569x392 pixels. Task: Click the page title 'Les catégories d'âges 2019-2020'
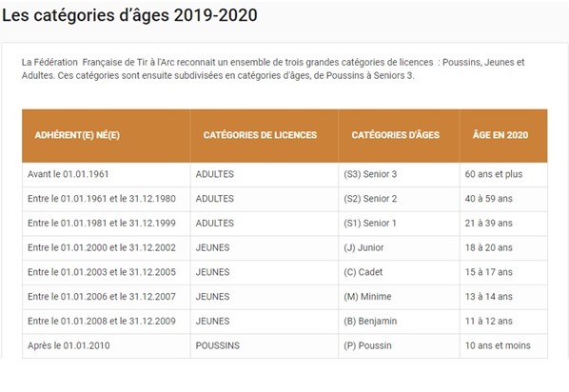coord(129,15)
